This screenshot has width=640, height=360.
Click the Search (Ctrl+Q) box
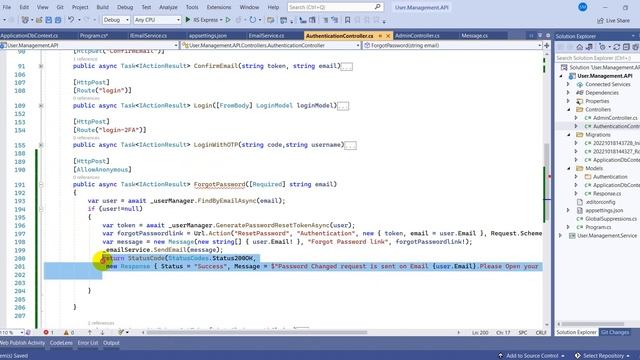pos(335,7)
